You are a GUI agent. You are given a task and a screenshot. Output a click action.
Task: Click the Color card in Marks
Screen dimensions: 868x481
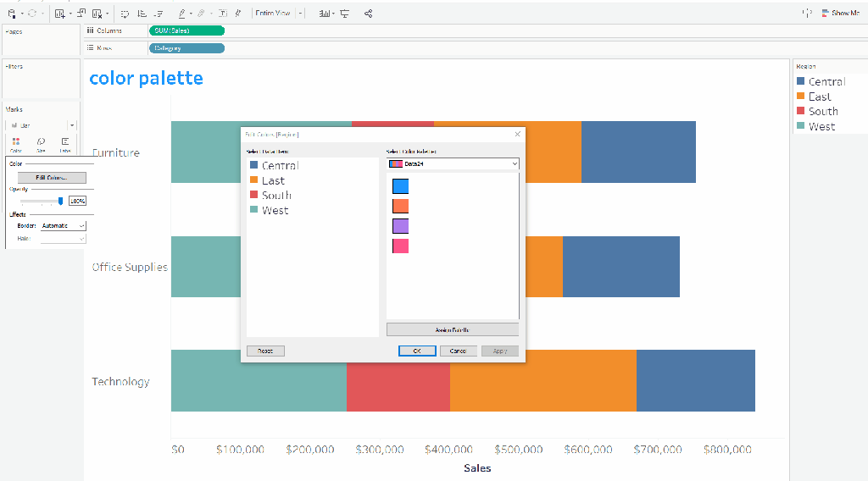(x=15, y=143)
